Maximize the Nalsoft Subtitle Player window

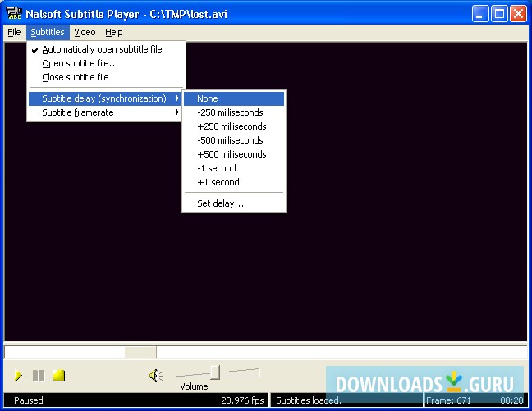pyautogui.click(x=499, y=14)
